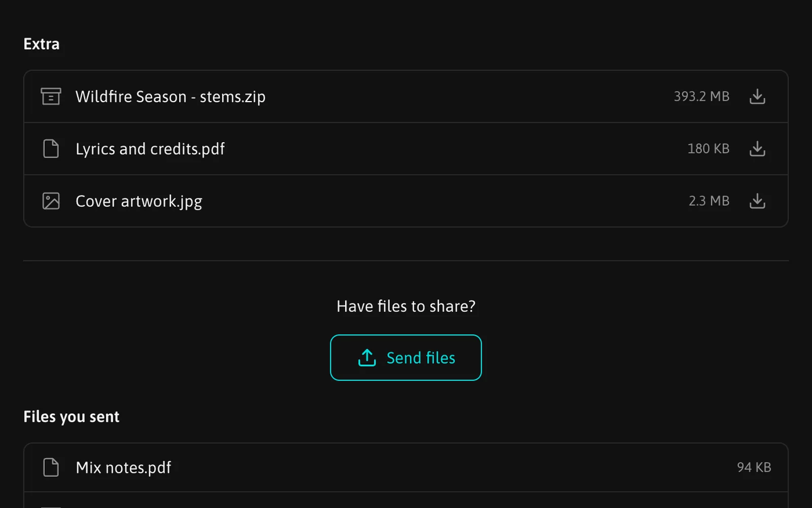Click the document icon beside Mix notes.pdf
The image size is (812, 508).
coord(51,467)
